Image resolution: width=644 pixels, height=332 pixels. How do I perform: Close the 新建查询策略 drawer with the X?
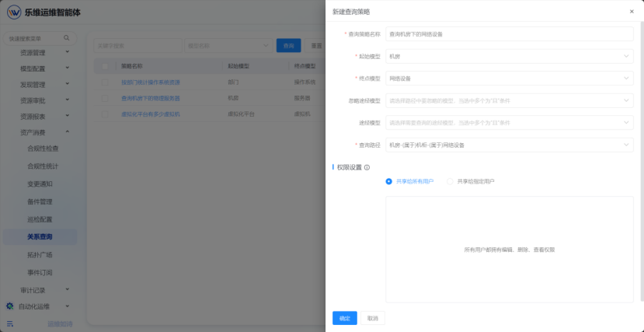click(x=632, y=12)
